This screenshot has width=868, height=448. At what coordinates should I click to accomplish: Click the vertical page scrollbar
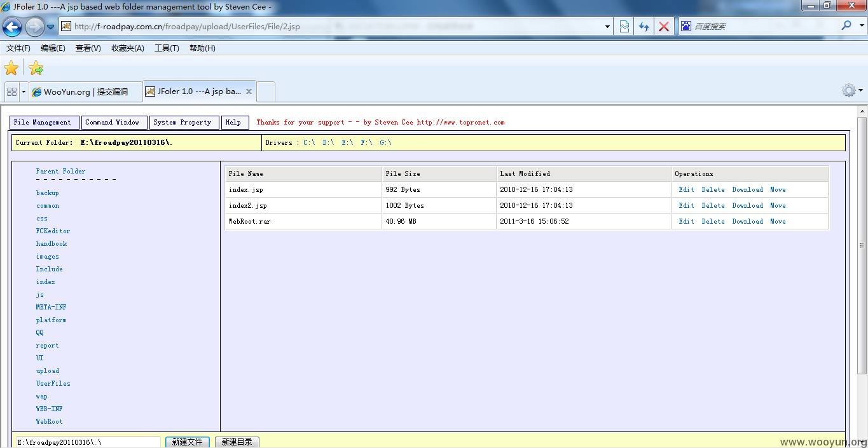[x=862, y=245]
